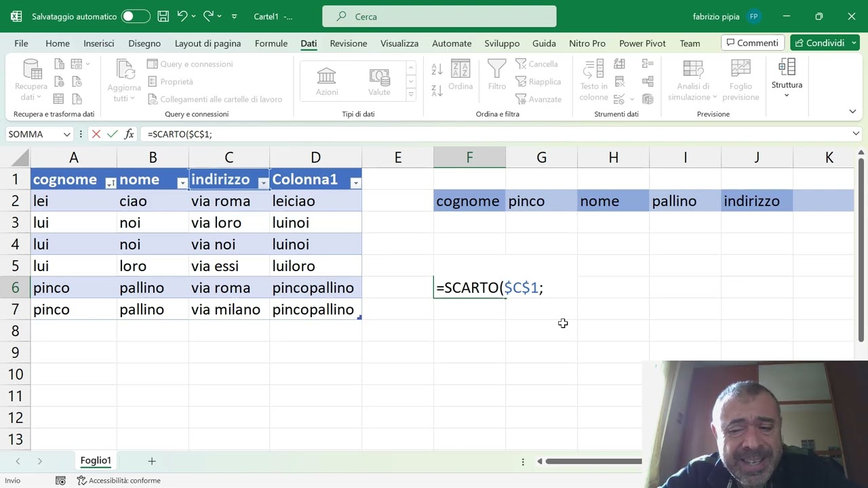Click the Cerca search magnifier box
The image size is (868, 488).
[x=439, y=16]
